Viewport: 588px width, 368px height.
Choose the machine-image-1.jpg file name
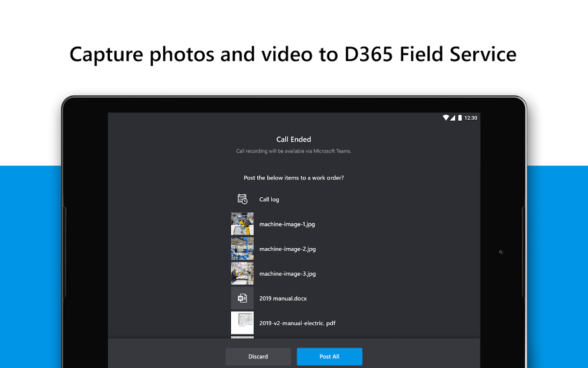[x=287, y=224]
